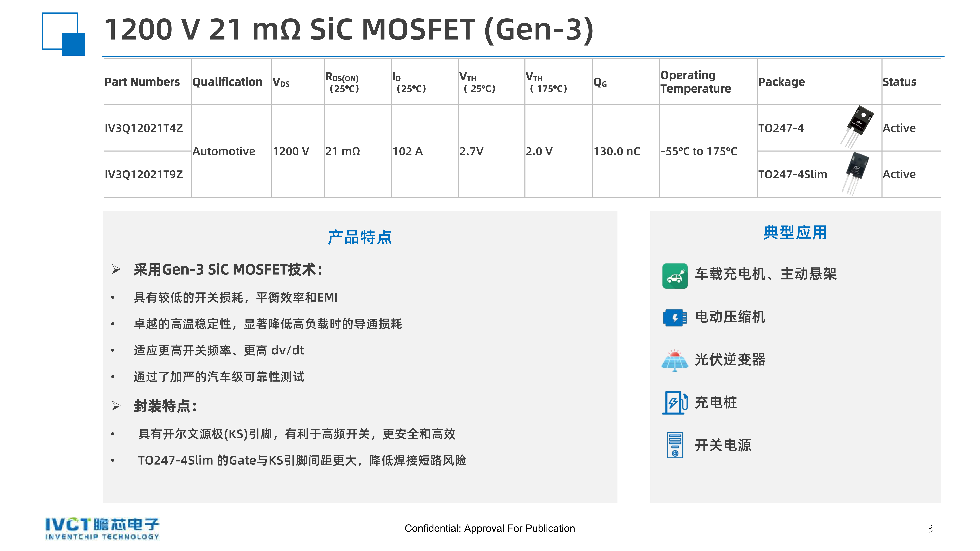Click the "产品特点" section heading

(x=360, y=237)
